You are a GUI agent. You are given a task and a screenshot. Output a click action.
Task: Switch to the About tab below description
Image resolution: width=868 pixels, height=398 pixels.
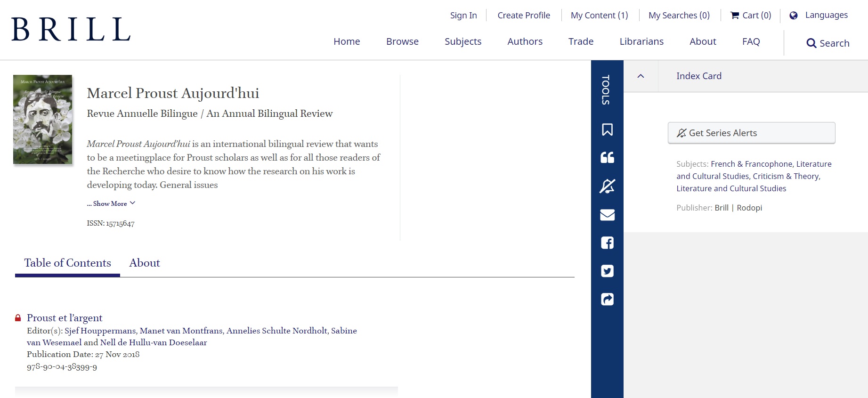[x=145, y=263]
